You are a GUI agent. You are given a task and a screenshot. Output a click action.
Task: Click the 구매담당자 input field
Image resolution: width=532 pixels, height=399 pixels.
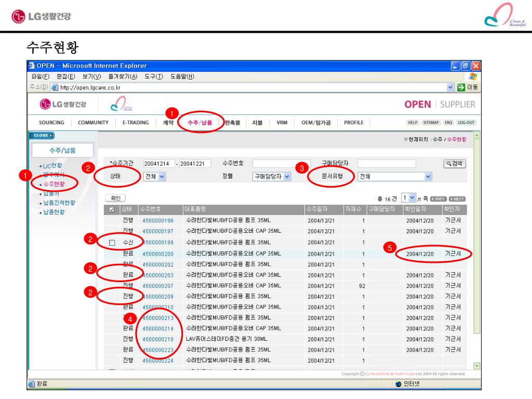click(387, 164)
